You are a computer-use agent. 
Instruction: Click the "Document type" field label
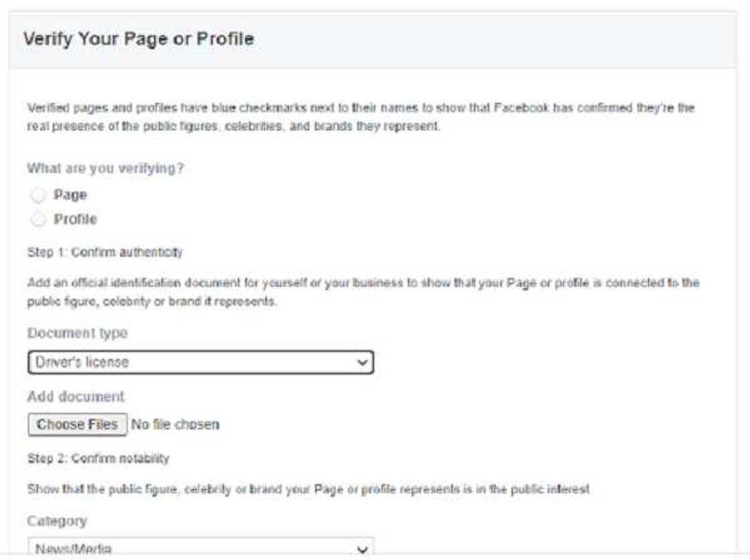coord(77,333)
